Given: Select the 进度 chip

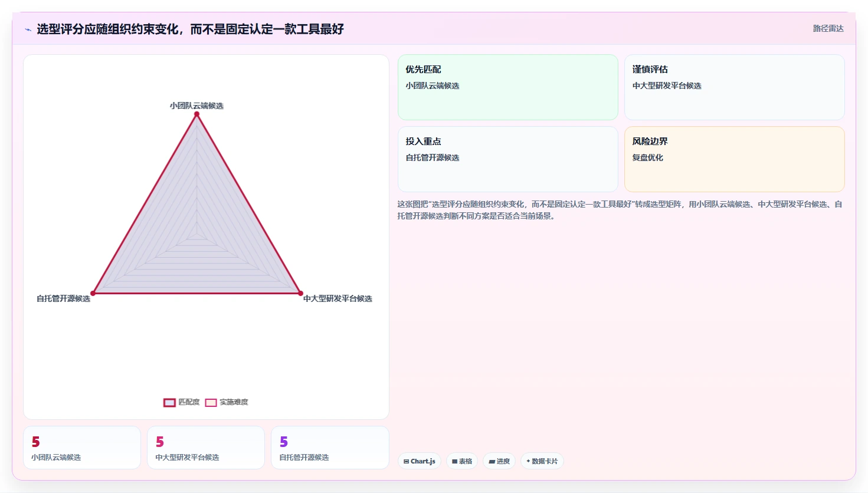Looking at the screenshot, I should click(x=499, y=461).
